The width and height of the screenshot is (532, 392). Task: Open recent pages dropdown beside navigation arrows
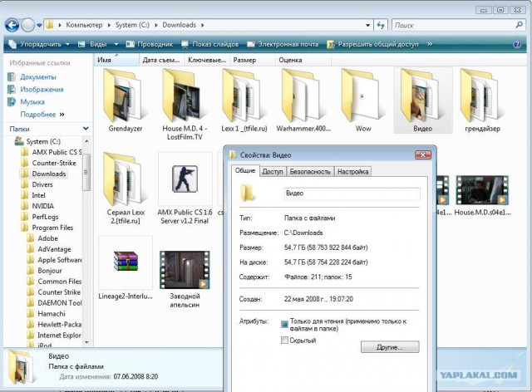click(x=39, y=26)
